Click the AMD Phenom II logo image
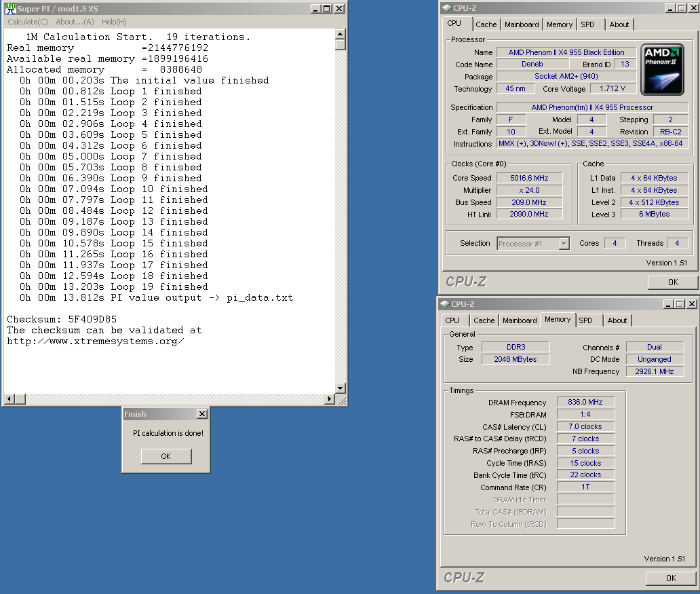Viewport: 700px width, 594px height. (663, 69)
